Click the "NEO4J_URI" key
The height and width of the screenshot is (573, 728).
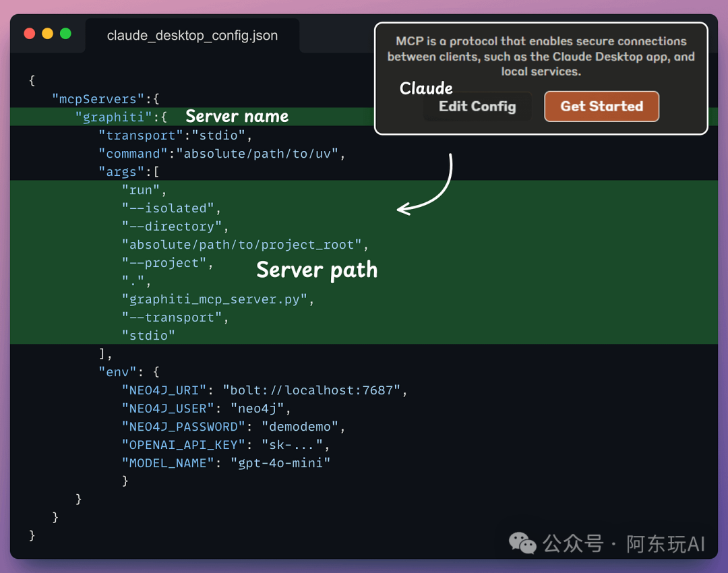[x=163, y=390]
